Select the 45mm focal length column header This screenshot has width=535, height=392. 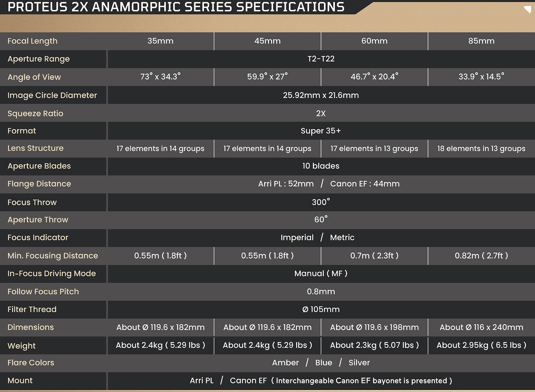(x=267, y=41)
